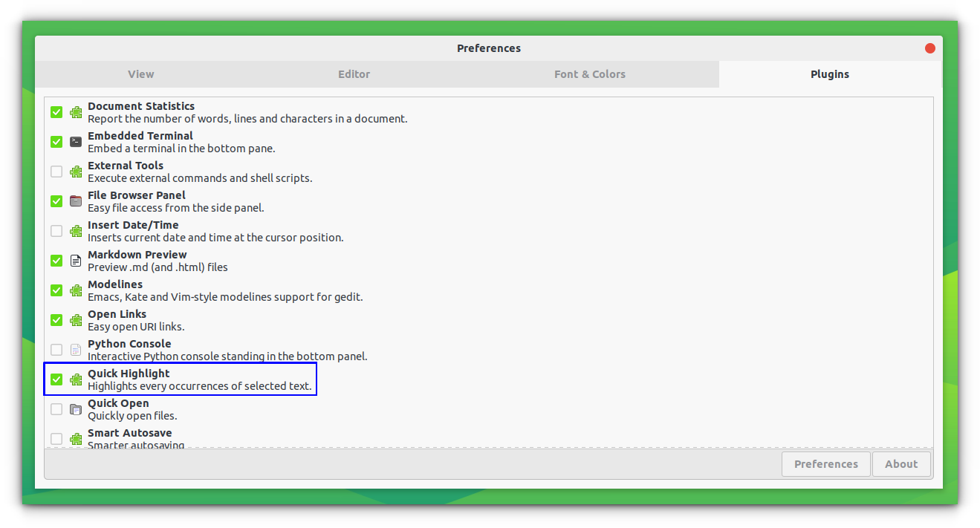Screen dimensions: 980x528
Task: Click the Quick Open plugin icon
Action: [x=76, y=409]
